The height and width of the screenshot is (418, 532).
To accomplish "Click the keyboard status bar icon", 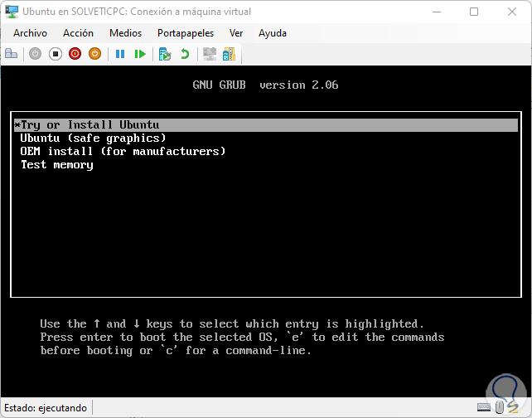I will click(484, 407).
